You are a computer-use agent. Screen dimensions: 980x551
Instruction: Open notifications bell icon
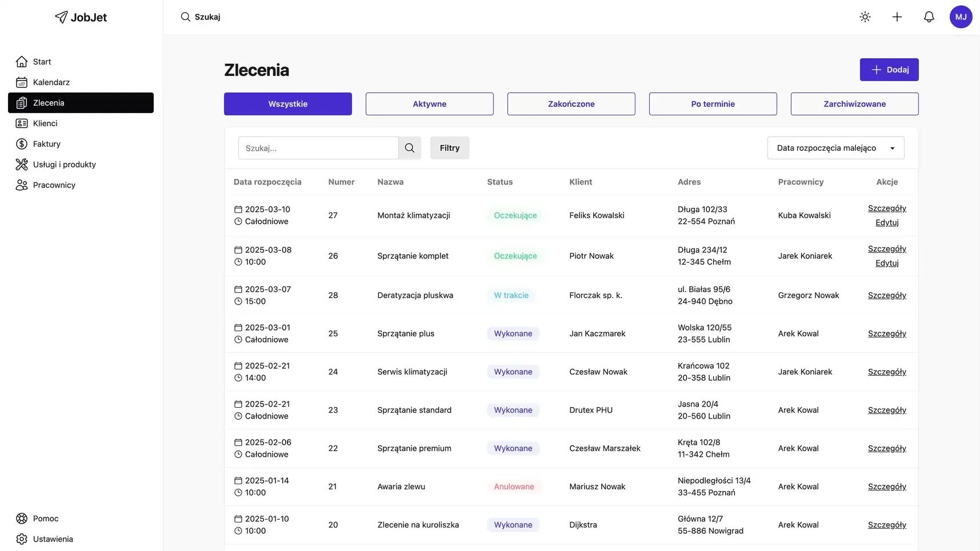(x=929, y=17)
